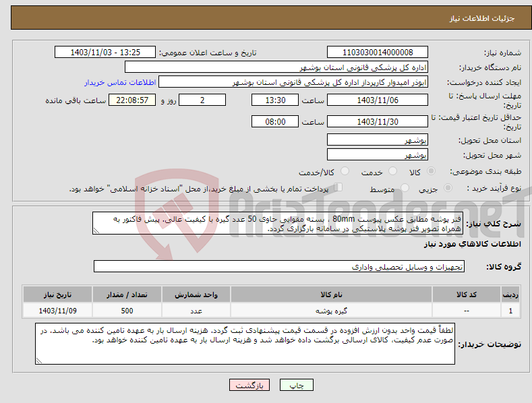
Task: Click the شهر محل تحویل field بوشهر
Action: [x=378, y=155]
